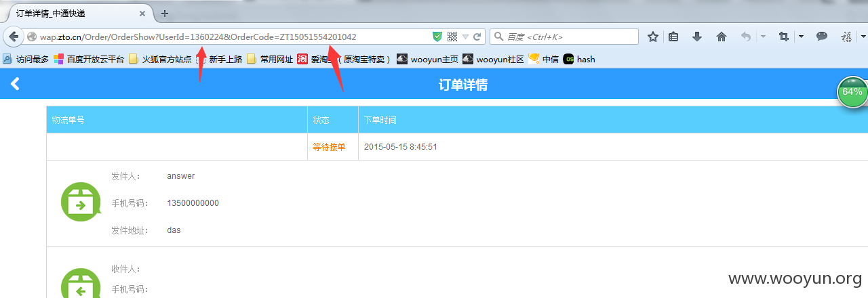Image resolution: width=868 pixels, height=298 pixels.
Task: Open the address bar history dropdown arrow
Action: pyautogui.click(x=466, y=37)
